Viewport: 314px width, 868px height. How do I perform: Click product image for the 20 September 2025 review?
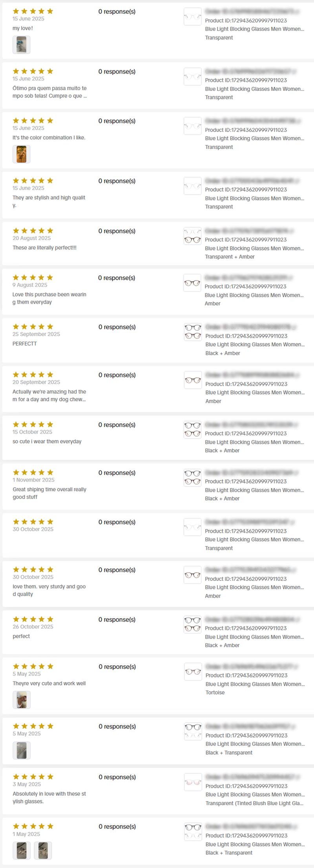tap(193, 380)
